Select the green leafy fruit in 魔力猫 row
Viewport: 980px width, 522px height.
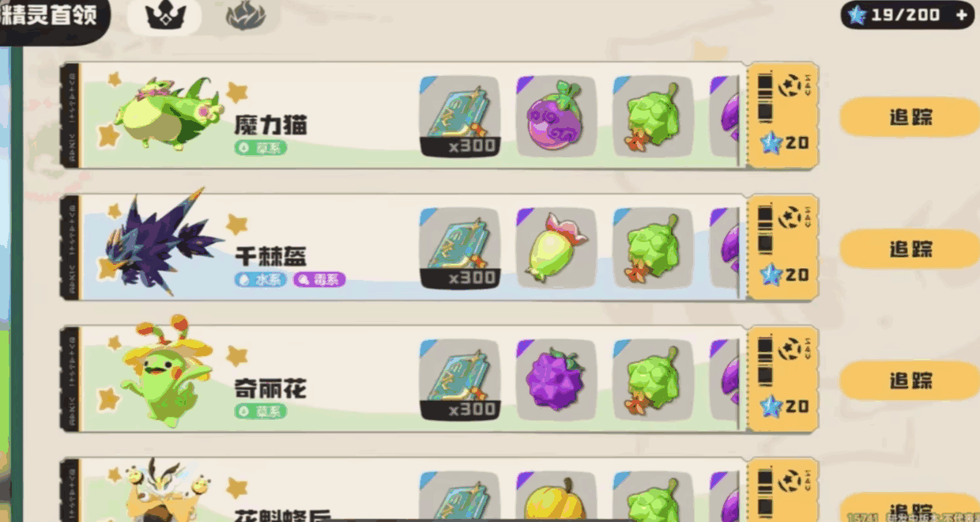click(x=653, y=116)
